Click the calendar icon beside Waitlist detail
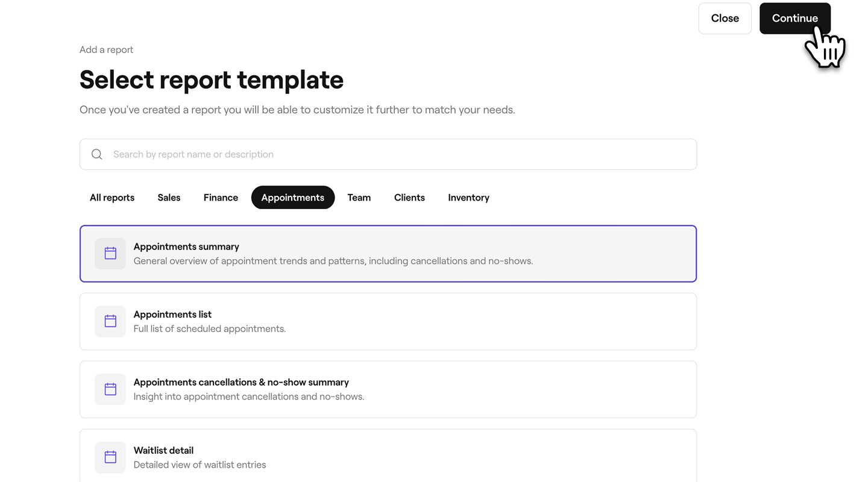This screenshot has height=482, width=868. point(110,457)
